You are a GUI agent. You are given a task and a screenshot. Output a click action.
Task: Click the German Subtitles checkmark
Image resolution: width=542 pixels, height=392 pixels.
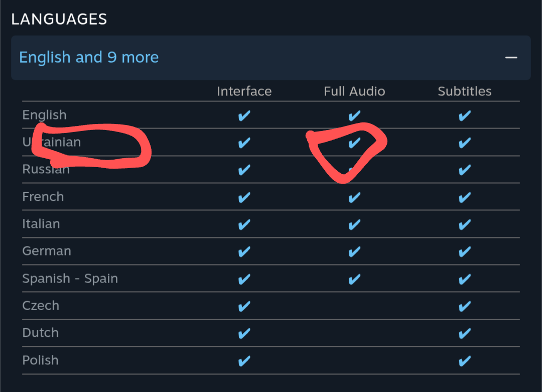pyautogui.click(x=465, y=251)
